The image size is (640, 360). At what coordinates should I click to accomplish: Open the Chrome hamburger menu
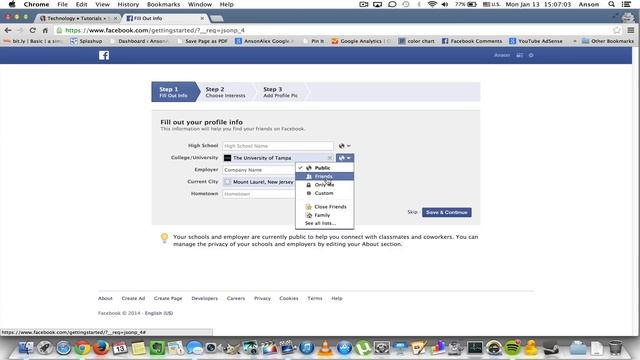[x=631, y=30]
